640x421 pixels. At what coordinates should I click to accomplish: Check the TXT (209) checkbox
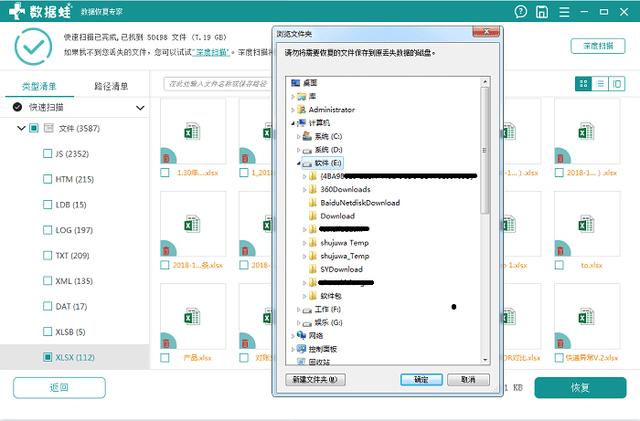(x=47, y=255)
